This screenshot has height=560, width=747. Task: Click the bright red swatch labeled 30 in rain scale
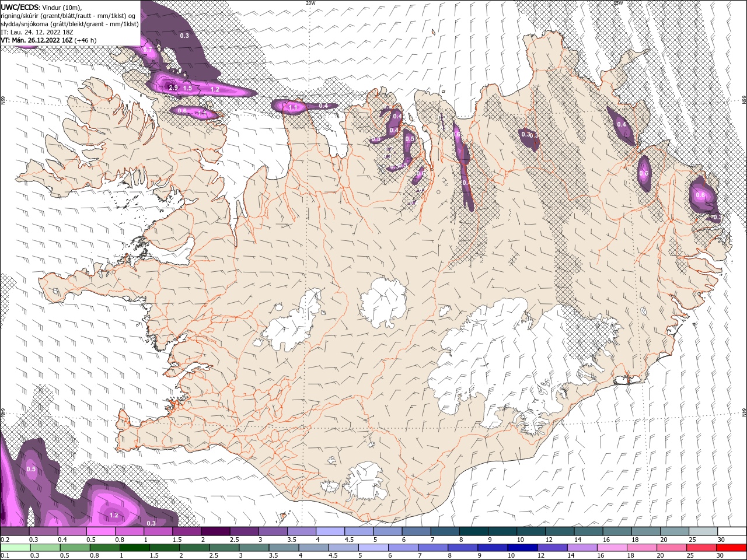pyautogui.click(x=732, y=548)
